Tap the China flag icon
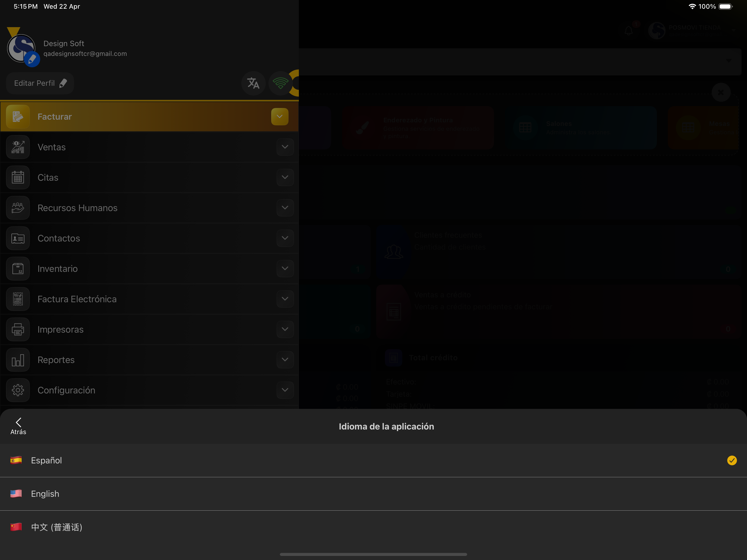The width and height of the screenshot is (747, 560). (x=16, y=527)
